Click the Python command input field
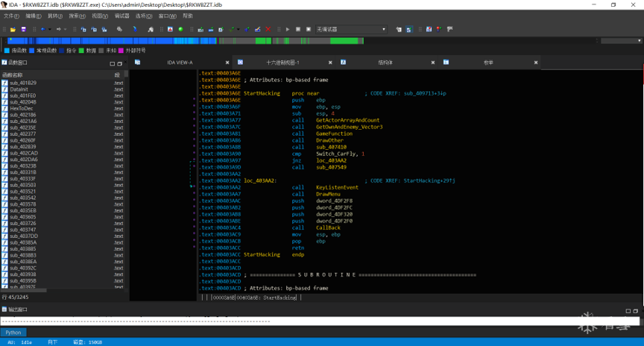644x346 pixels. point(328,333)
